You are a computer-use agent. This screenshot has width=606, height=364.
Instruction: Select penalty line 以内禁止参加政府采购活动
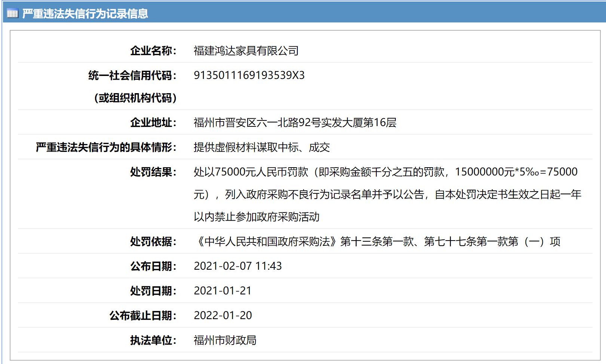[257, 217]
